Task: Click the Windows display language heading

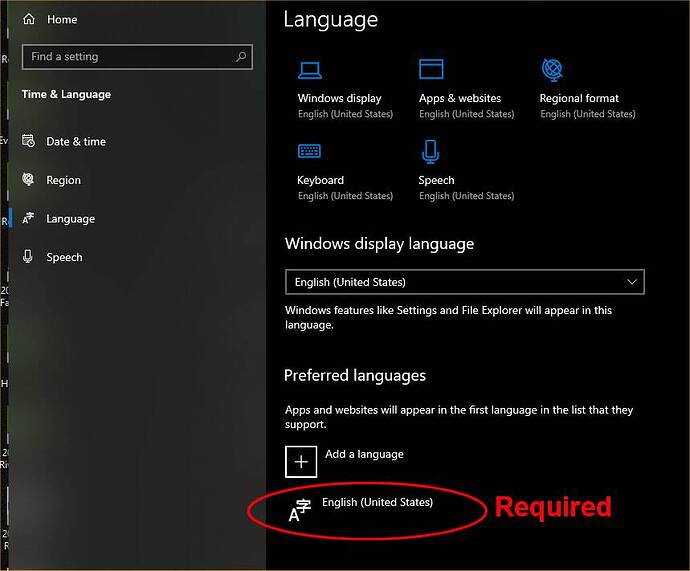Action: tap(379, 244)
